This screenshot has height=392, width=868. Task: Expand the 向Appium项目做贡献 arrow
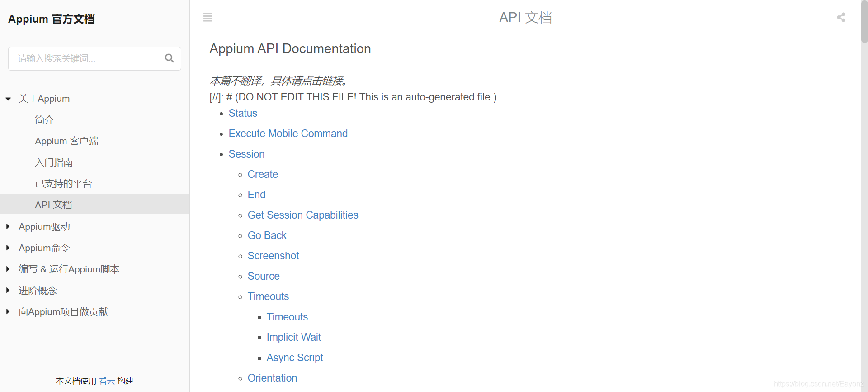[8, 311]
